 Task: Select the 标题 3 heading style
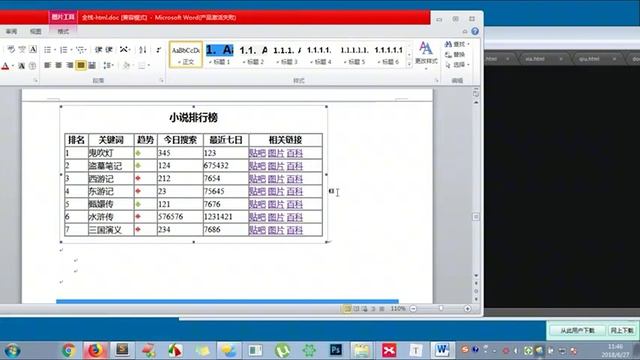[x=287, y=54]
